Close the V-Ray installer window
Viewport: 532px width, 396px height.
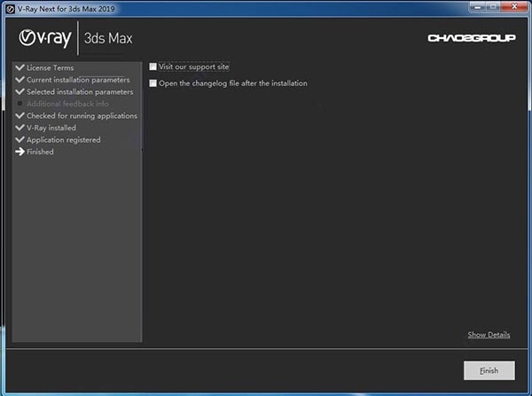(514, 6)
